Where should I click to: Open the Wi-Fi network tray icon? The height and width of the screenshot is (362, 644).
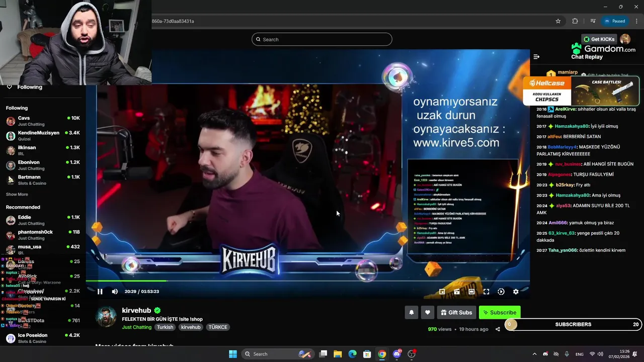pos(592,354)
